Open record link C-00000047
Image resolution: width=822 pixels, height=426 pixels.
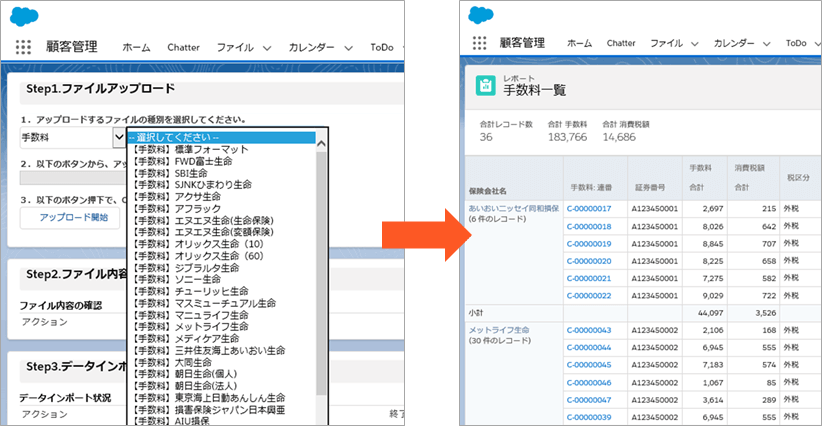[589, 400]
